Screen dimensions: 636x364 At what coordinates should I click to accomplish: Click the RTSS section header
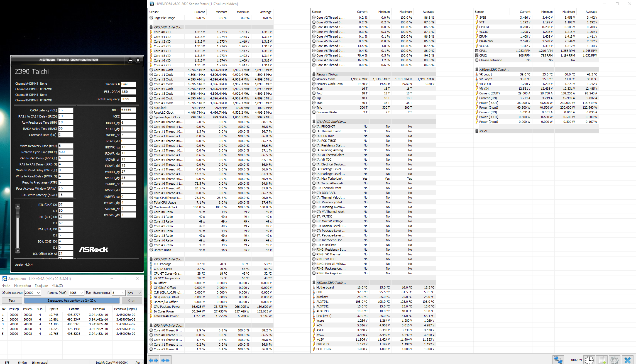coord(483,131)
